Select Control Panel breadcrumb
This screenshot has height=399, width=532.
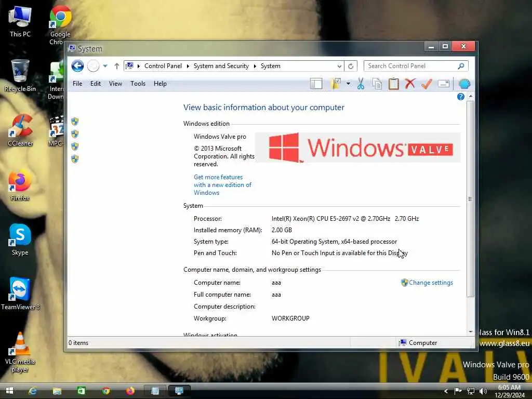click(x=163, y=66)
